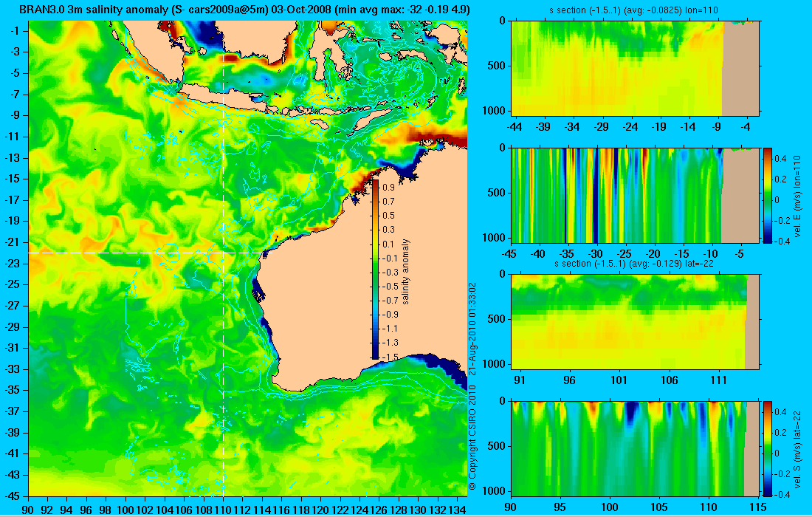Screen dimensions: 812x517
Task: Click where the white dashed section lines cross
Action: (x=223, y=253)
